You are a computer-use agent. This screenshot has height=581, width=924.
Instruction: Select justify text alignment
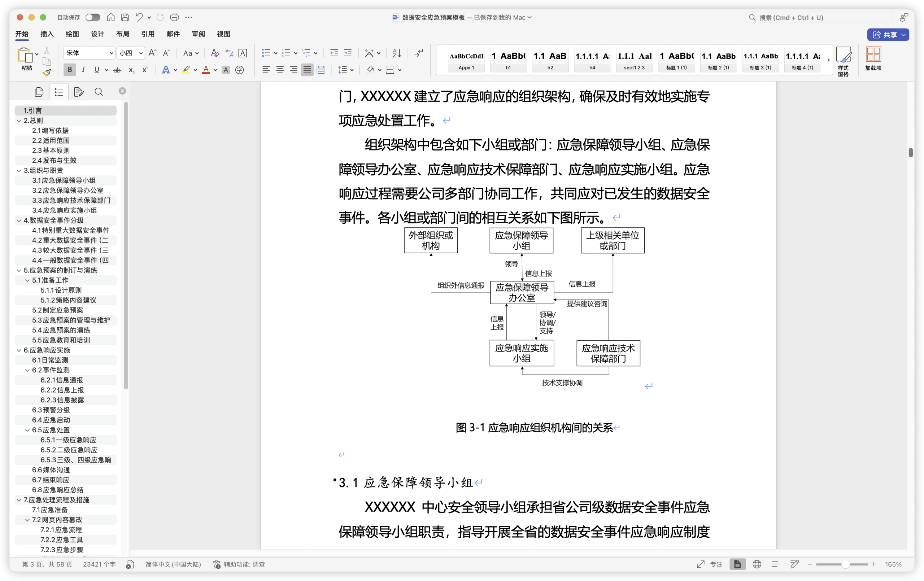coord(307,70)
